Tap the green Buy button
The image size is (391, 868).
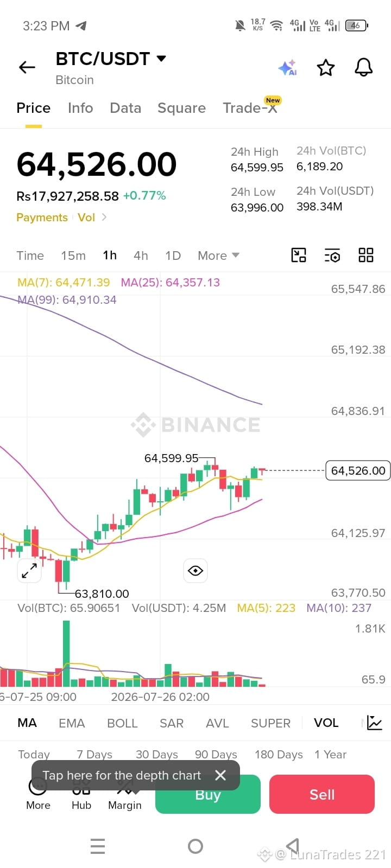point(208,794)
